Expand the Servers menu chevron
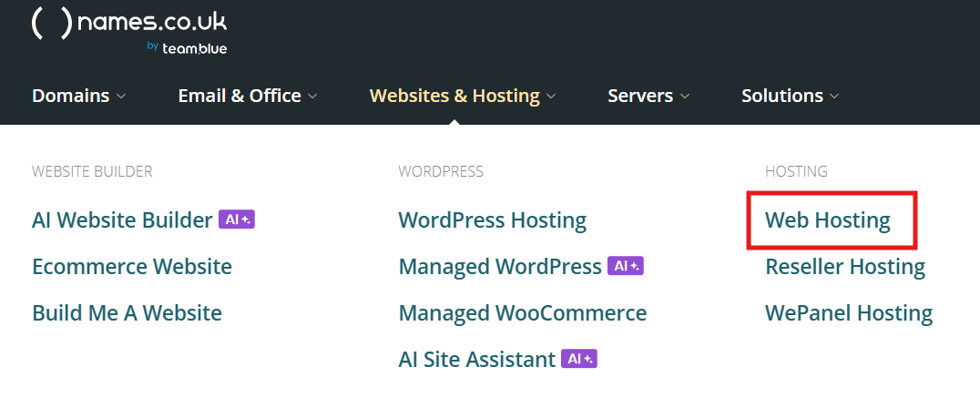Screen dimensions: 980x408 click(684, 97)
